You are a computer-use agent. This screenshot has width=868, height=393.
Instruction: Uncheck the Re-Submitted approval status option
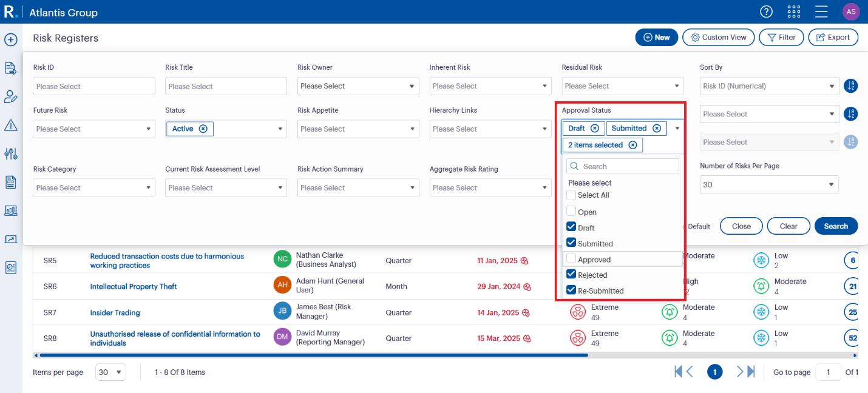click(x=571, y=290)
